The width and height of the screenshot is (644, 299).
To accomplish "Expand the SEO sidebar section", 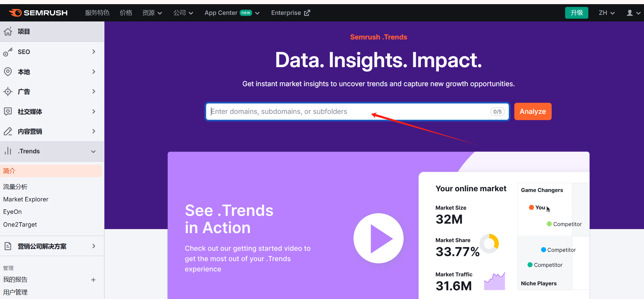I will (x=94, y=52).
